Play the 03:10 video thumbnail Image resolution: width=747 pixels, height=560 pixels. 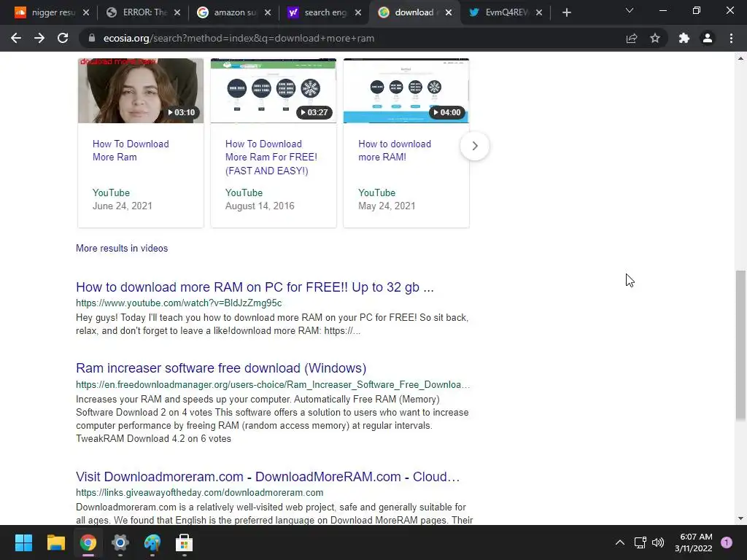point(141,90)
